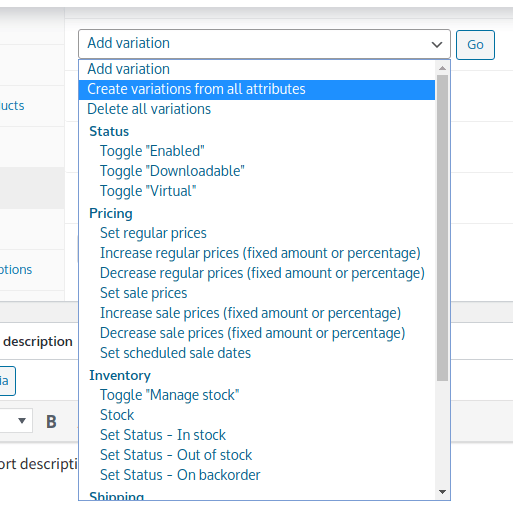Select the Stock option
Image resolution: width=513 pixels, height=511 pixels.
point(257,415)
